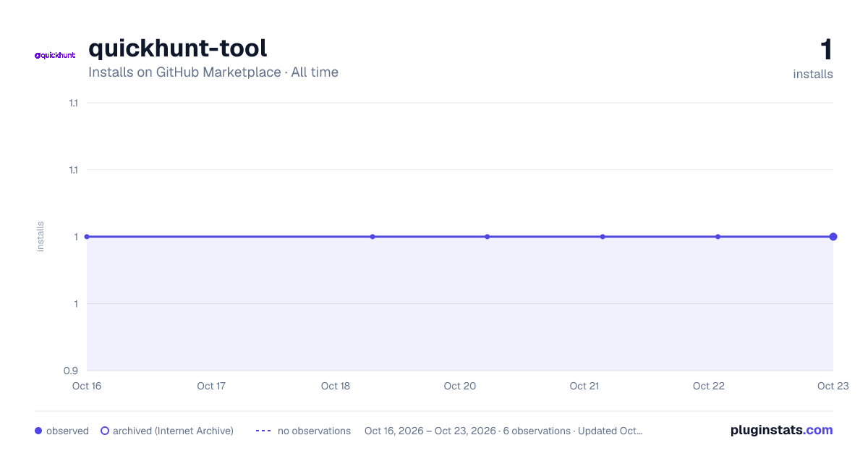Click the data point after Oct 18

click(x=373, y=237)
